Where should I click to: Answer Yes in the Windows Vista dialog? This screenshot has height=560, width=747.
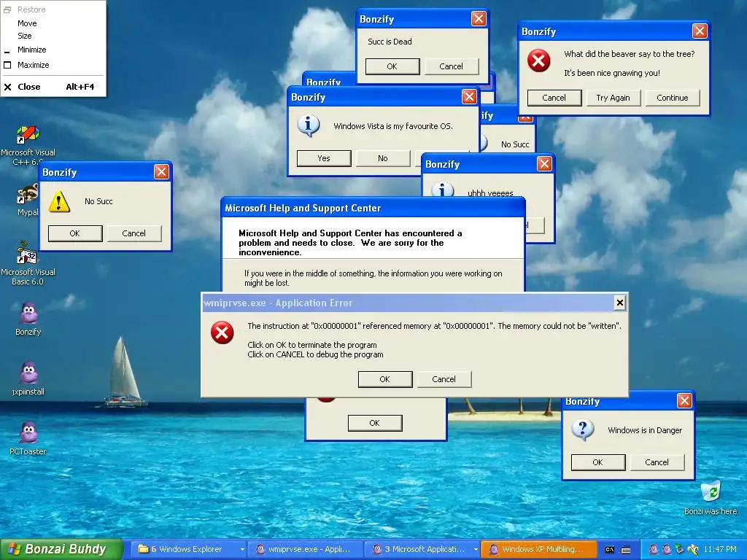324,158
